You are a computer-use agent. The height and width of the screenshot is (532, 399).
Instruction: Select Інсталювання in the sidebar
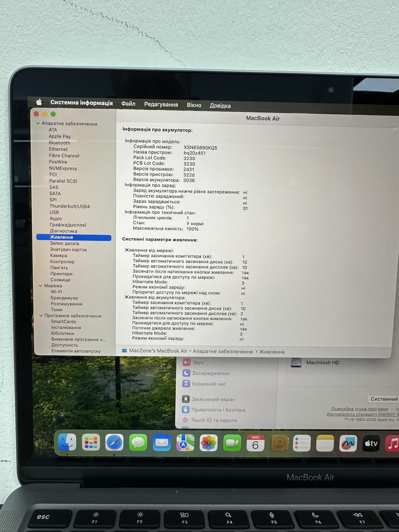(x=66, y=327)
